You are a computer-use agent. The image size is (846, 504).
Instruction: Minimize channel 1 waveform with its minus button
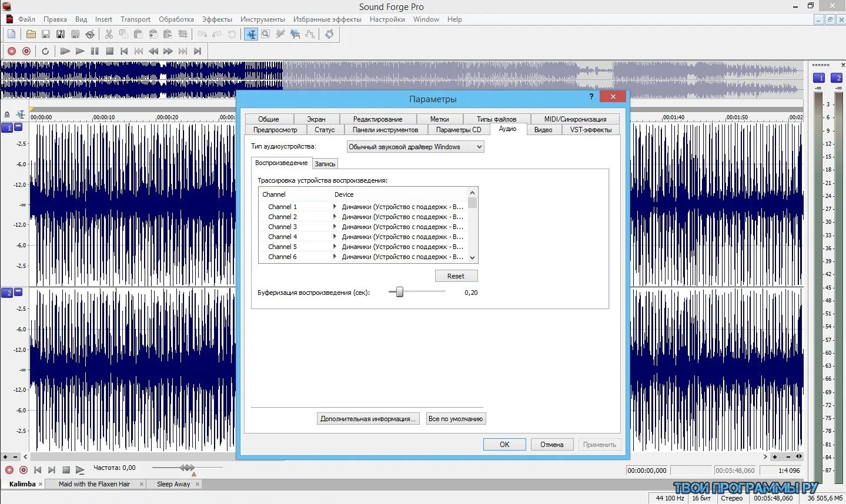18,126
